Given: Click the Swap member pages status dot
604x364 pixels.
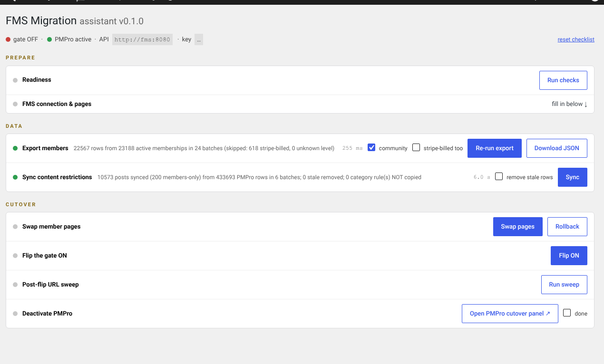Looking at the screenshot, I should (x=15, y=227).
